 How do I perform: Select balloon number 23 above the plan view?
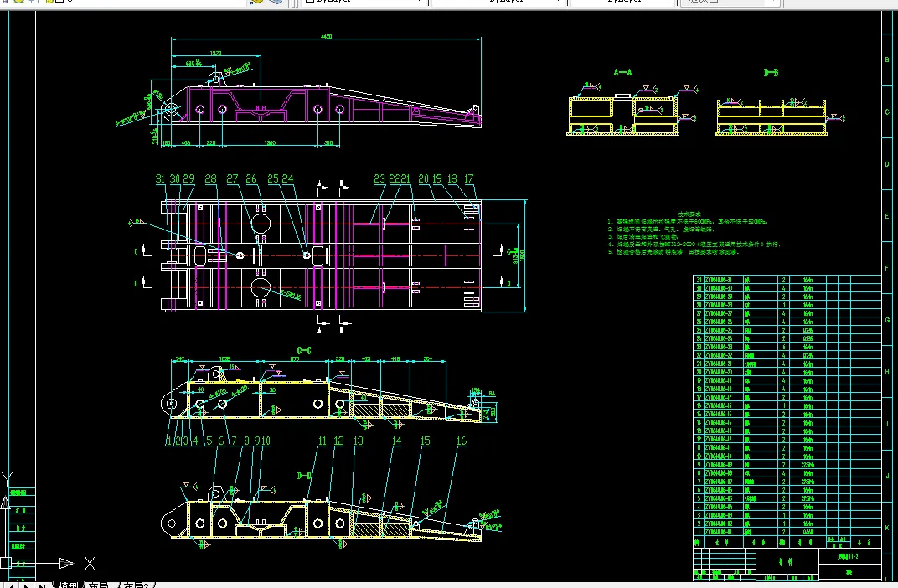point(379,178)
